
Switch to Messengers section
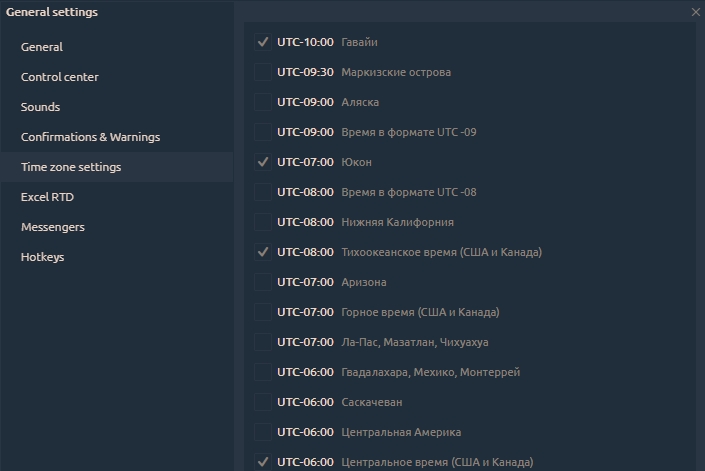[53, 227]
